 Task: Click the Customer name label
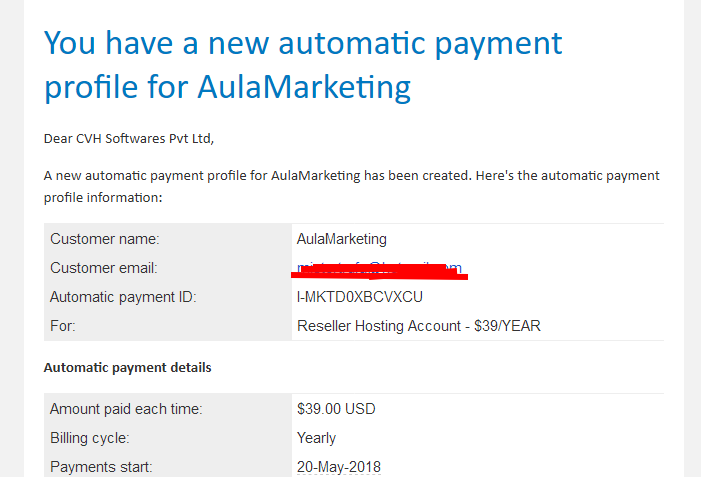(x=105, y=239)
